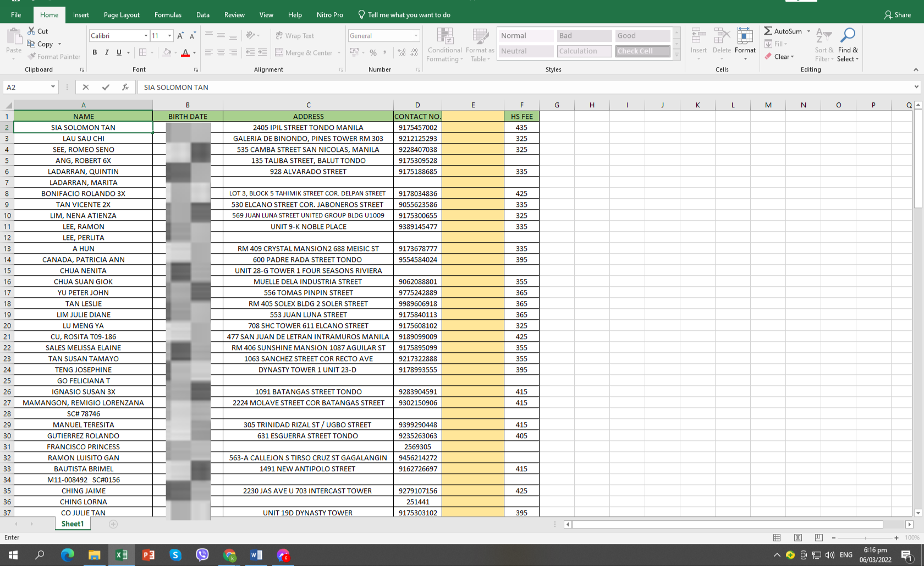Apply the Bad cell style

(584, 36)
